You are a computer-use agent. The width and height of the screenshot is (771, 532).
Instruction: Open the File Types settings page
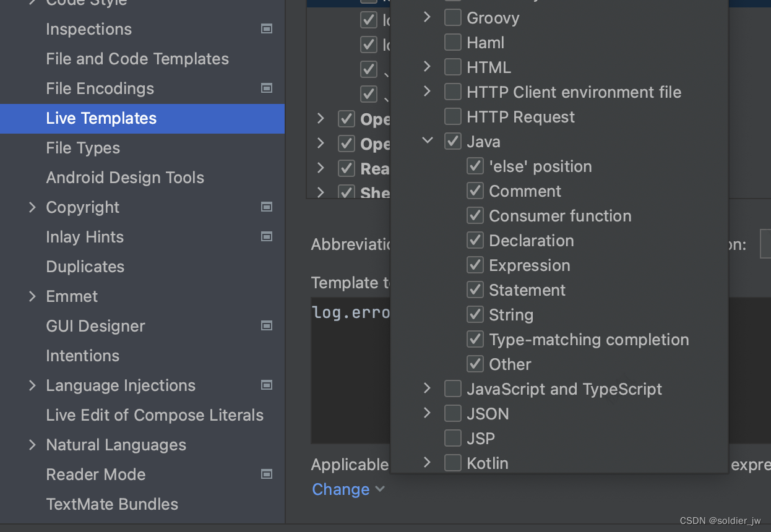tap(83, 148)
